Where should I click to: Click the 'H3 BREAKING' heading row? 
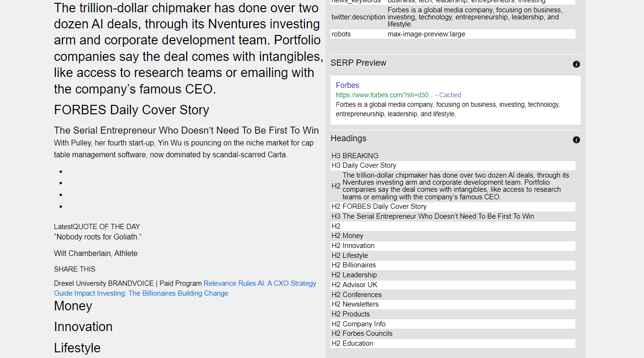453,156
